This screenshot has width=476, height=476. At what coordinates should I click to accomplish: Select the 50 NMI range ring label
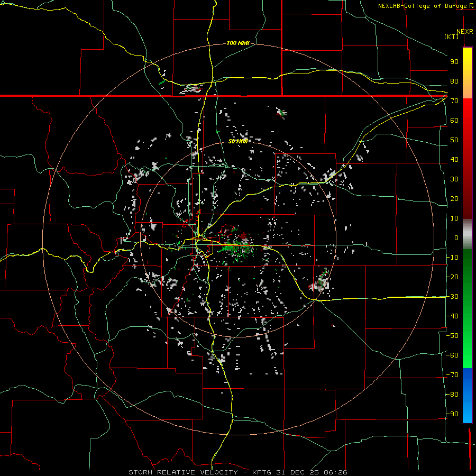point(238,141)
